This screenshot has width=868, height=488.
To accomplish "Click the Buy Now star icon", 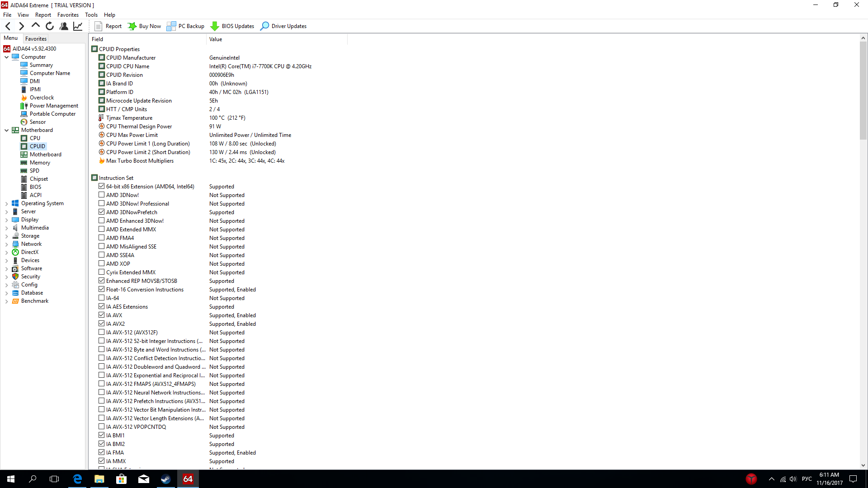I will 132,26.
